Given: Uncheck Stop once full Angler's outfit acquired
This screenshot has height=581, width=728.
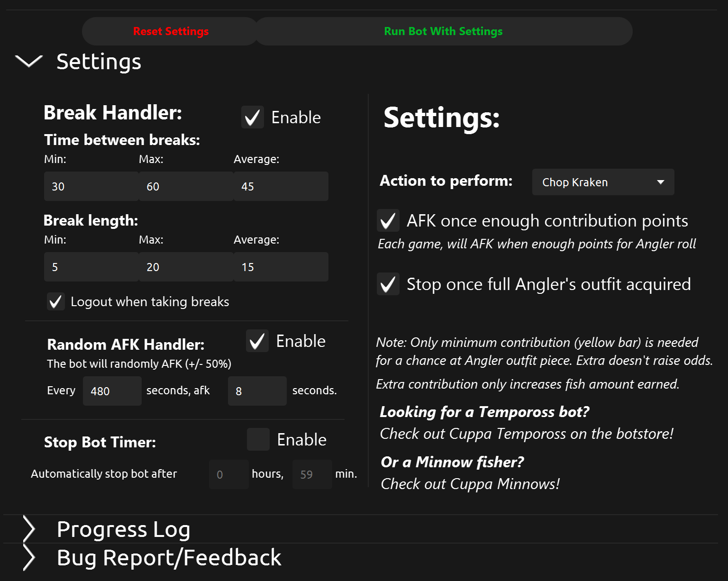Looking at the screenshot, I should click(388, 284).
